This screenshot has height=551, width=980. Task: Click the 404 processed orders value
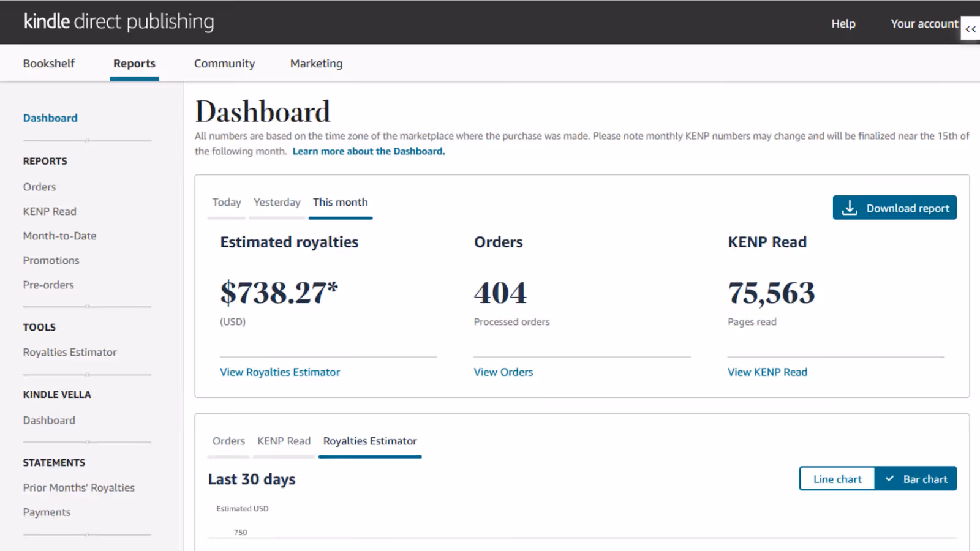500,293
